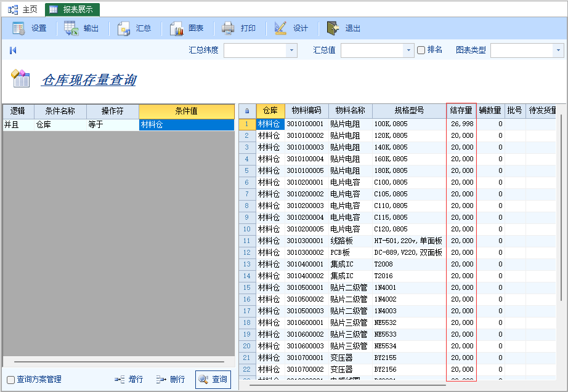Click the 辅数量 column header

(490, 110)
